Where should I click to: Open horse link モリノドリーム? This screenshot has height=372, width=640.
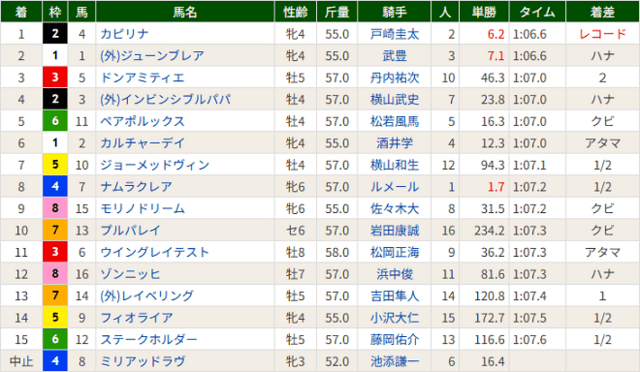(142, 209)
